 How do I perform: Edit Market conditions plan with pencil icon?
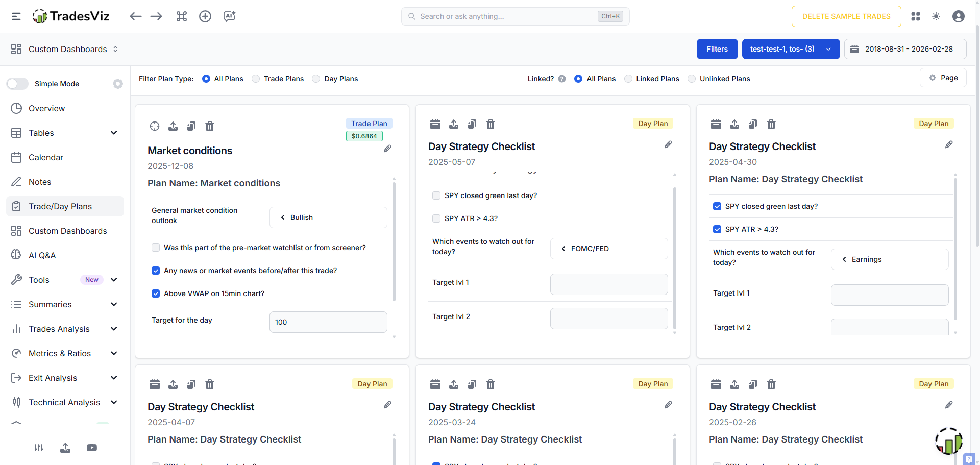pos(387,149)
